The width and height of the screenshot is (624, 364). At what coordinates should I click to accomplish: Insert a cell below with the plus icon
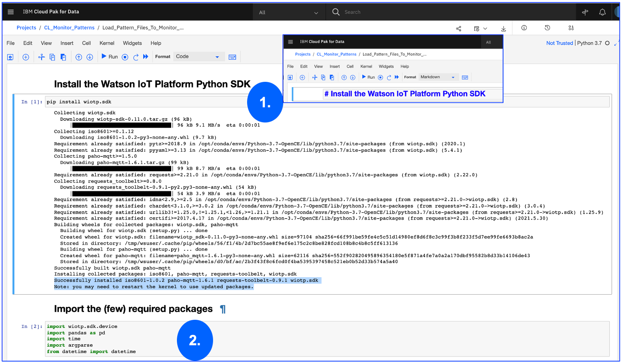[26, 57]
